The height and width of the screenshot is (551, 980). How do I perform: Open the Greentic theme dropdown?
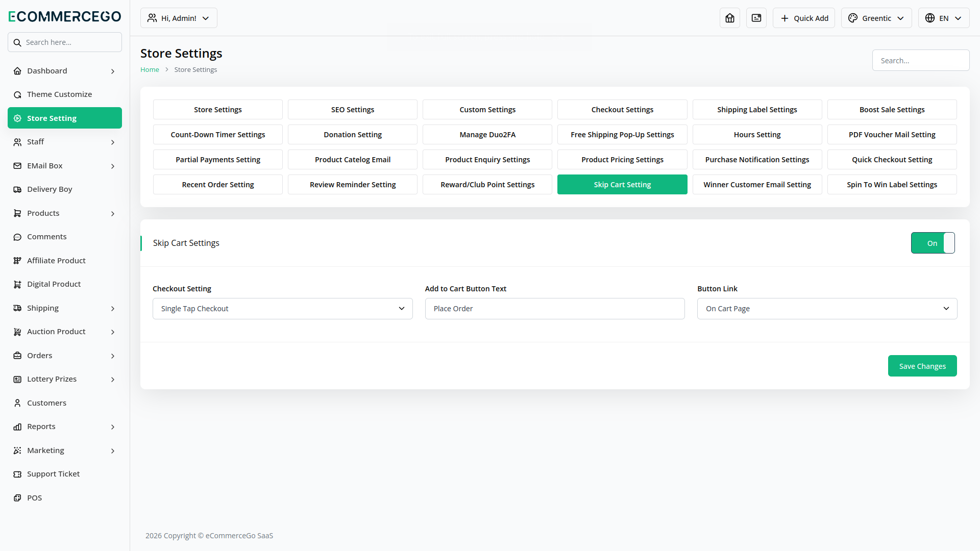(876, 18)
